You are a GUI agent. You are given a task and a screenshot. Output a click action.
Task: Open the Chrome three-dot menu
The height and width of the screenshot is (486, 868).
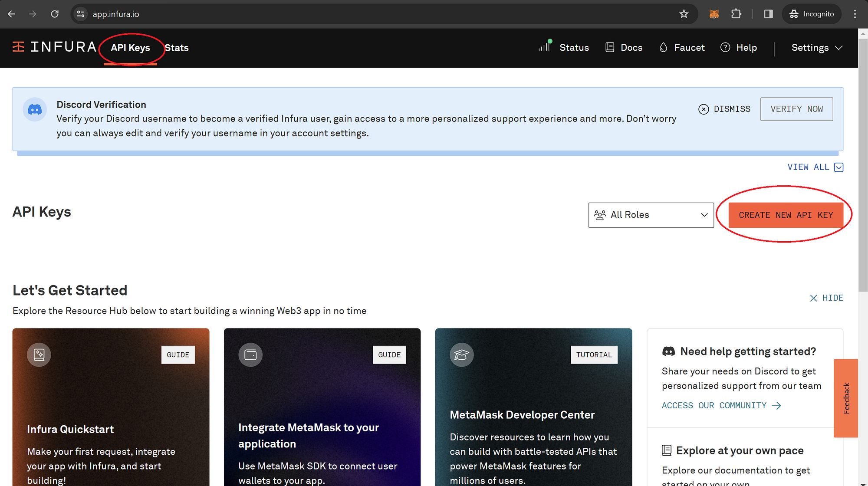[855, 14]
